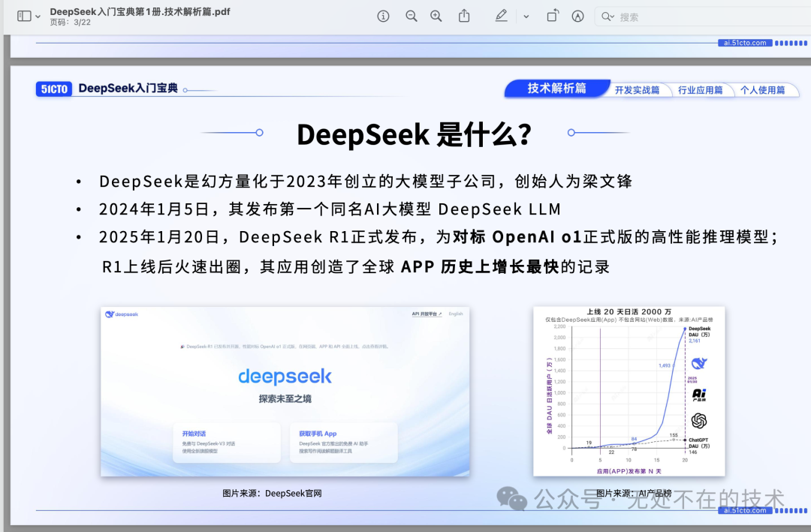Select the 行业应用篇 tab
811x532 pixels.
pyautogui.click(x=701, y=90)
